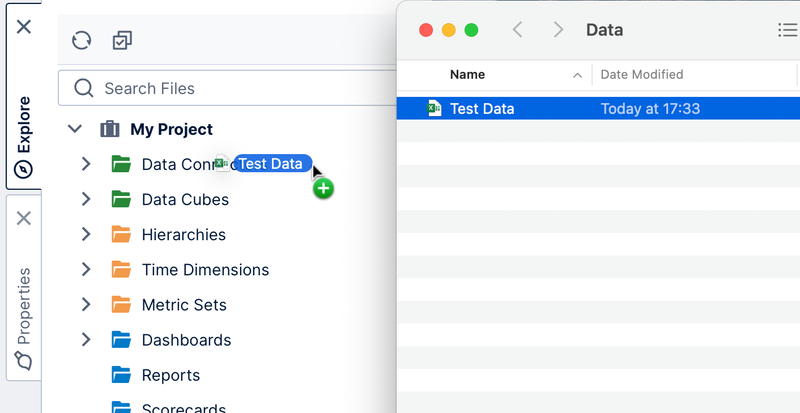Close the Properties panel tab
The width and height of the screenshot is (800, 413).
[x=24, y=218]
